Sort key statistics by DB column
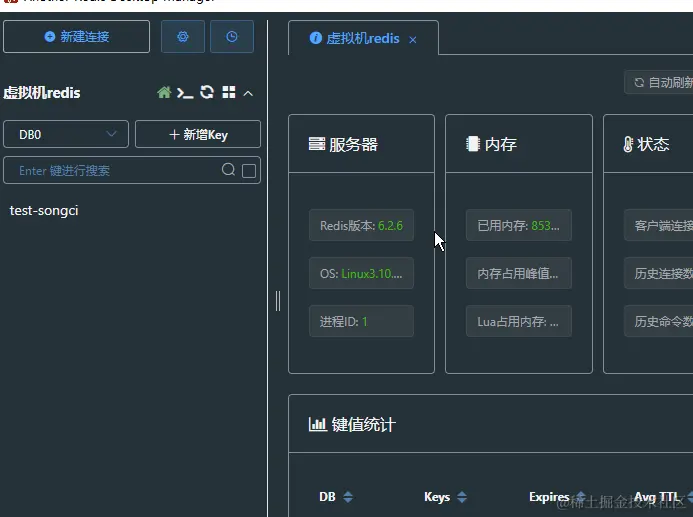 (x=348, y=497)
